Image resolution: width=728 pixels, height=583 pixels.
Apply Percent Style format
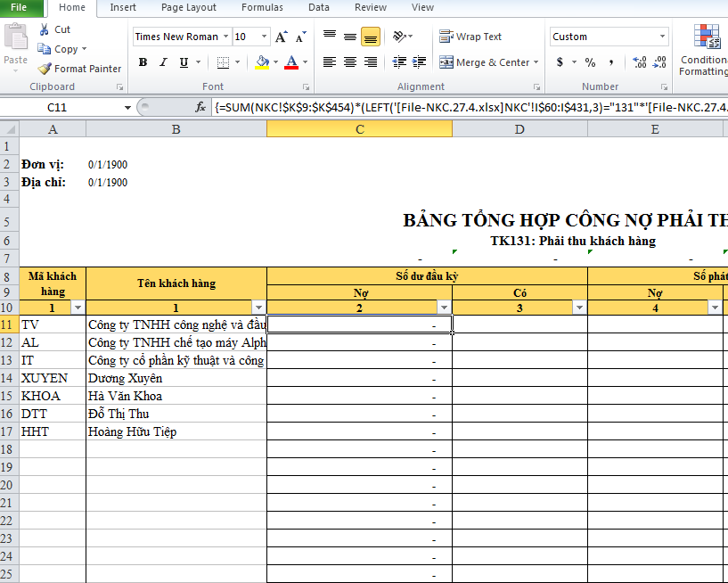click(x=590, y=62)
